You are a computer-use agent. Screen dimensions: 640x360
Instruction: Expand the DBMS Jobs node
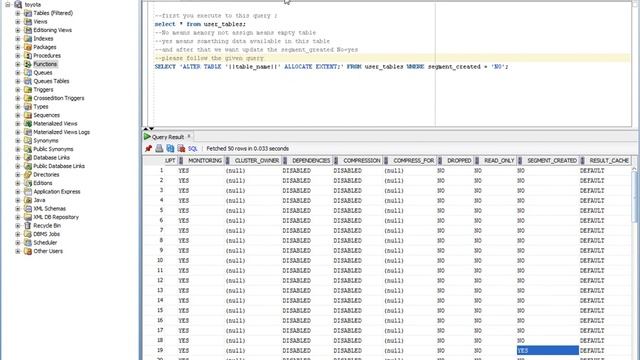click(18, 234)
